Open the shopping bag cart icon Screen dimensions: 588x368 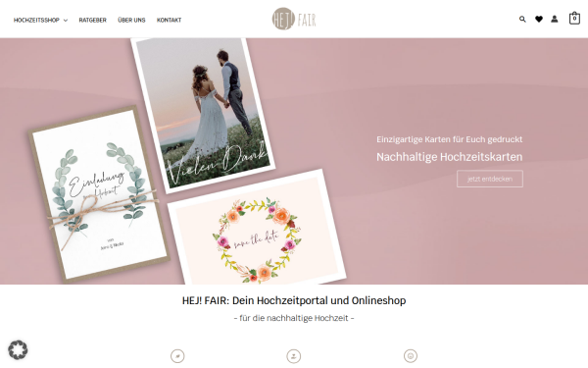click(574, 18)
